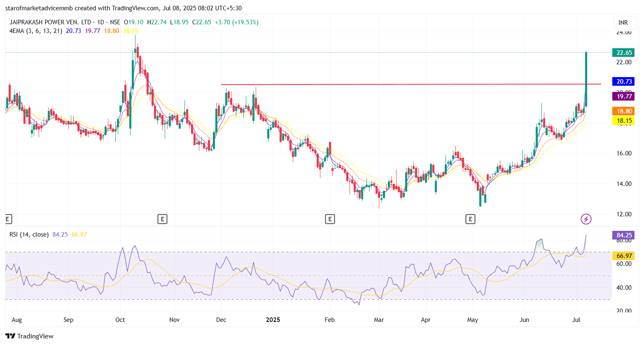Viewport: 644px width, 345px height.
Task: Click the 16.00 price axis label
Action: coord(624,153)
